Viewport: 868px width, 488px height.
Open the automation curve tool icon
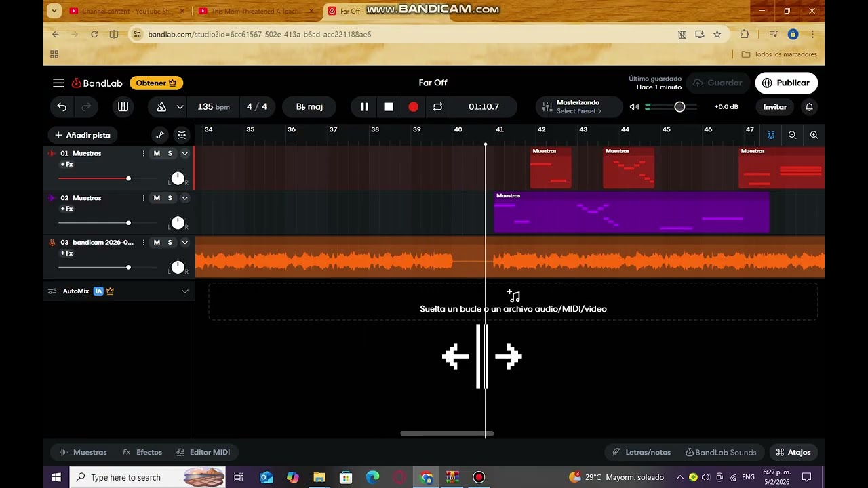[x=159, y=135]
